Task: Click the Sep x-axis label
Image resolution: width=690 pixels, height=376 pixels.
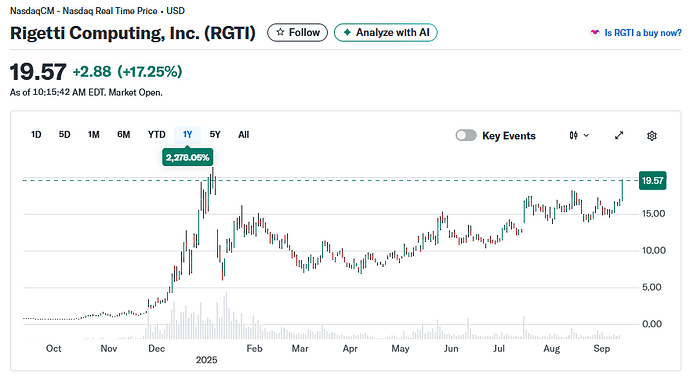Action: click(602, 349)
